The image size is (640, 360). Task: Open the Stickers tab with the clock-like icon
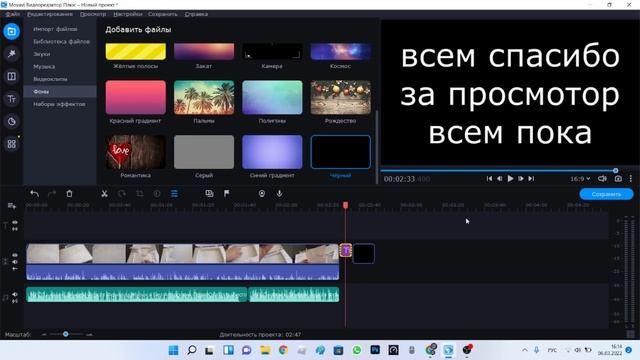pyautogui.click(x=11, y=121)
